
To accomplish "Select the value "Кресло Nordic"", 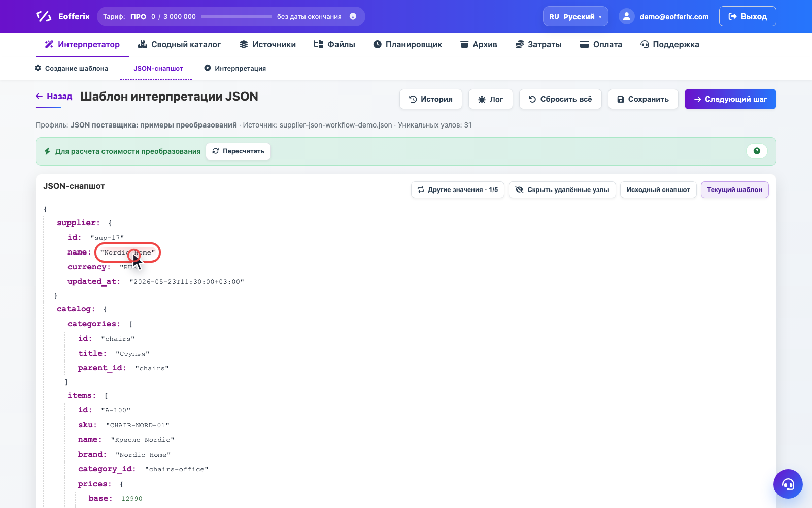I will [143, 440].
